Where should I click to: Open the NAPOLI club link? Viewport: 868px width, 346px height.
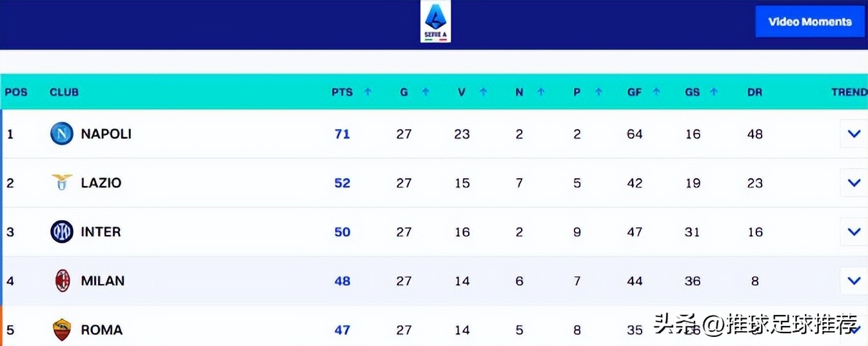tap(106, 134)
